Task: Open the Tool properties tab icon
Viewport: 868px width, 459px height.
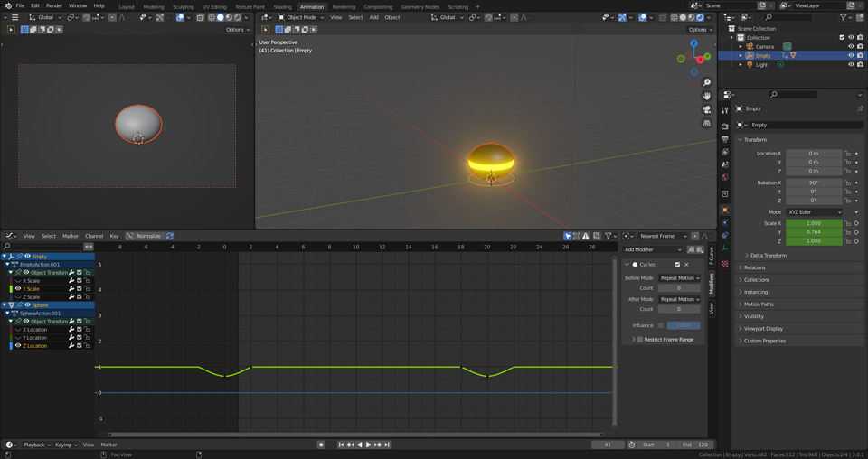Action: [725, 111]
